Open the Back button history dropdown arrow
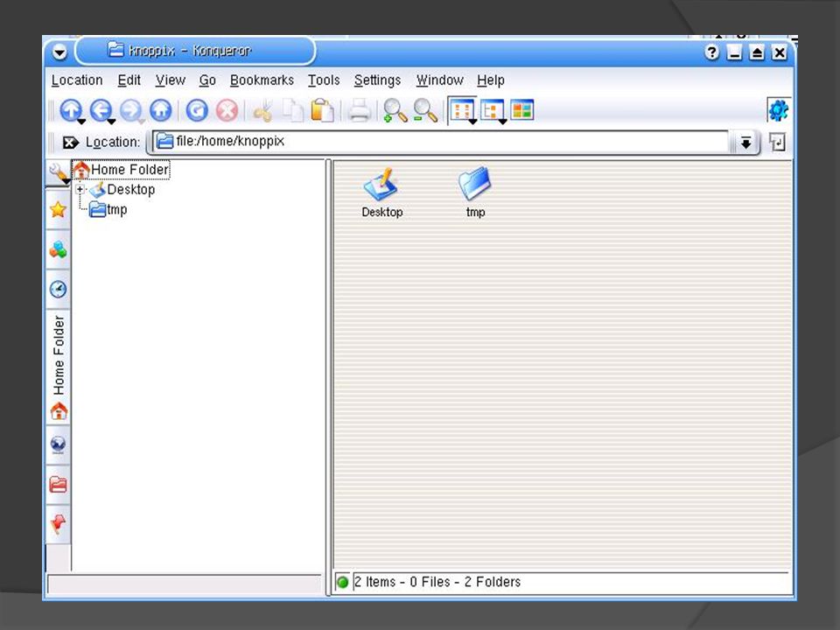 pos(111,122)
